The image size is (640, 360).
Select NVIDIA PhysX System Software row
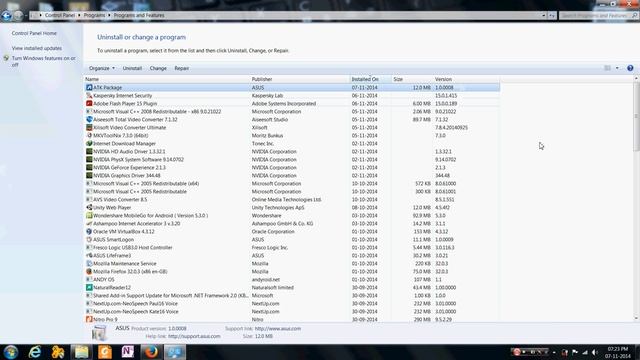292,160
